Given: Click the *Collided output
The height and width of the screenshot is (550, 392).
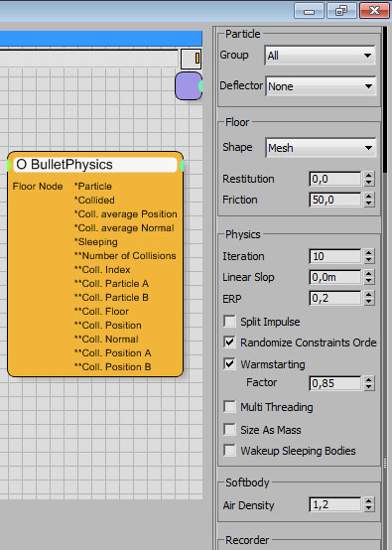Looking at the screenshot, I should pos(94,201).
